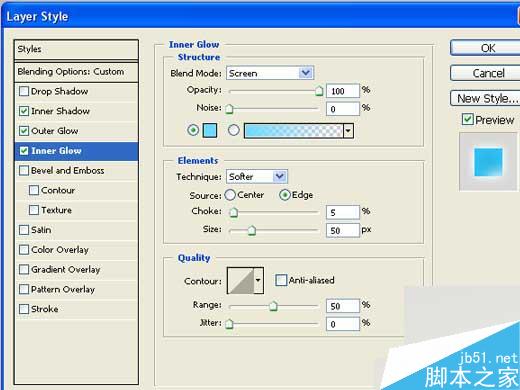
Task: Enable the Bevel and Emboss checkbox
Action: [x=24, y=170]
